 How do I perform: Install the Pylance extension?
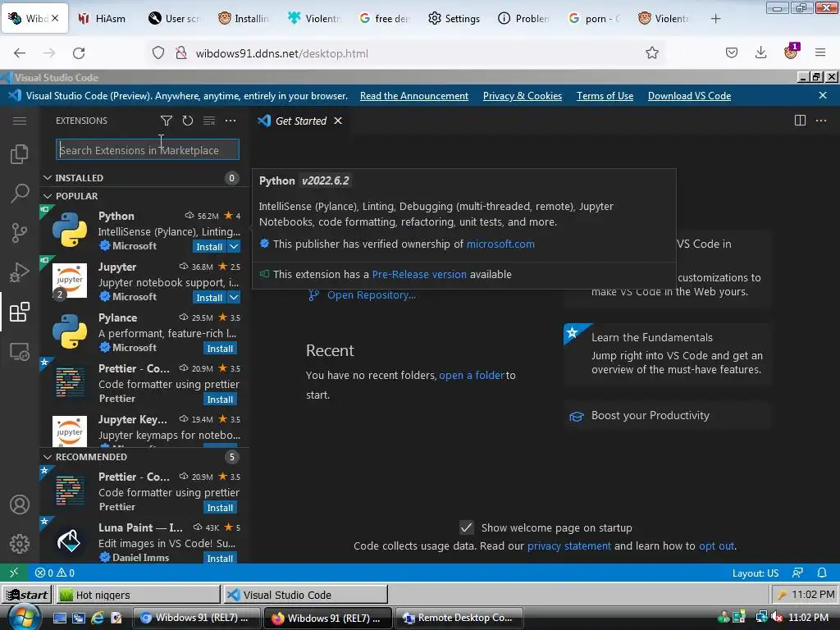tap(220, 348)
